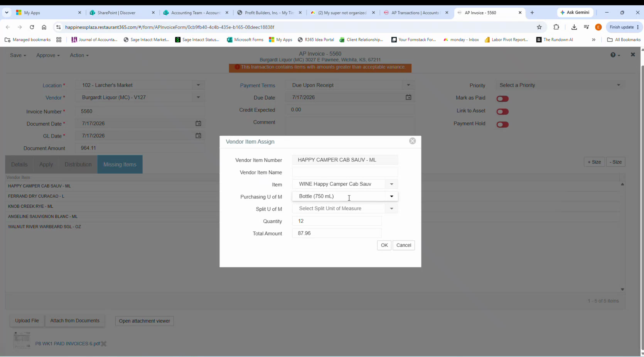Open P8 WK1 PAID INVOICES 6.pdf link

pos(67,343)
